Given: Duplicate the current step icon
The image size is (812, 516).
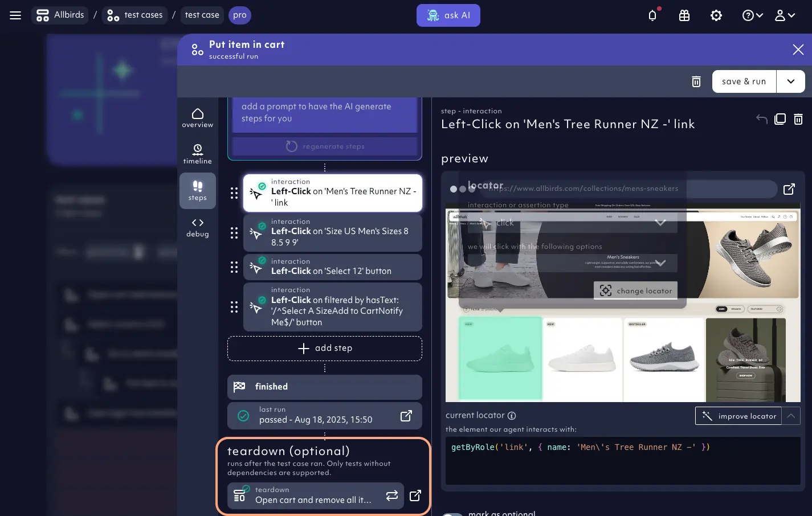Looking at the screenshot, I should coord(780,118).
